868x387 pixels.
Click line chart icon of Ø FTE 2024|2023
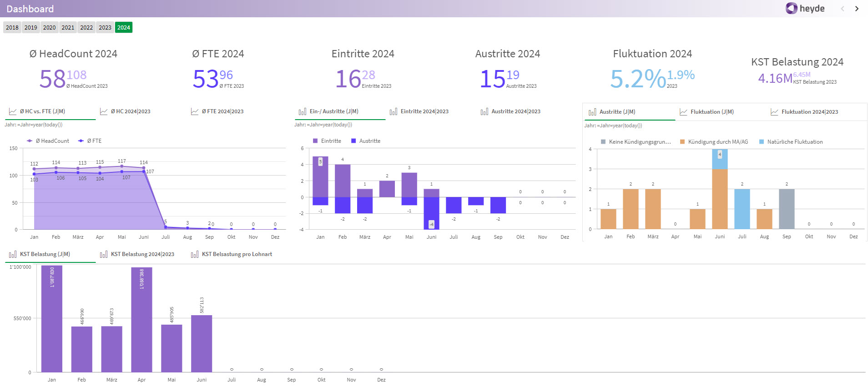coord(195,111)
